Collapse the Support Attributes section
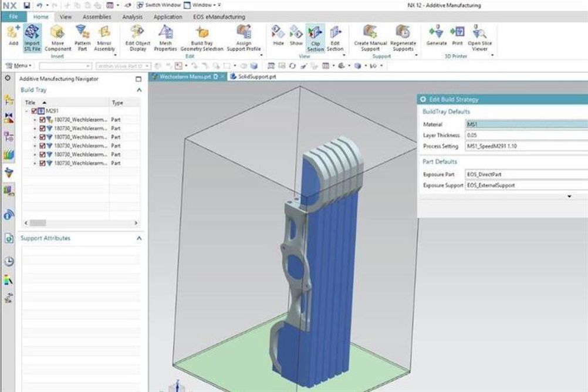Image resolution: width=588 pixels, height=392 pixels. coord(139,238)
